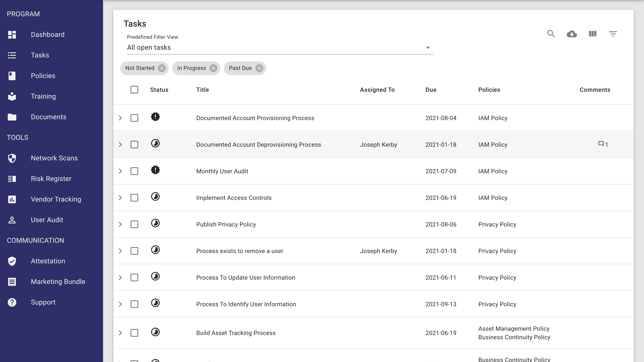Expand the Monthly User Audit row
Image resolution: width=644 pixels, height=362 pixels.
[x=120, y=171]
